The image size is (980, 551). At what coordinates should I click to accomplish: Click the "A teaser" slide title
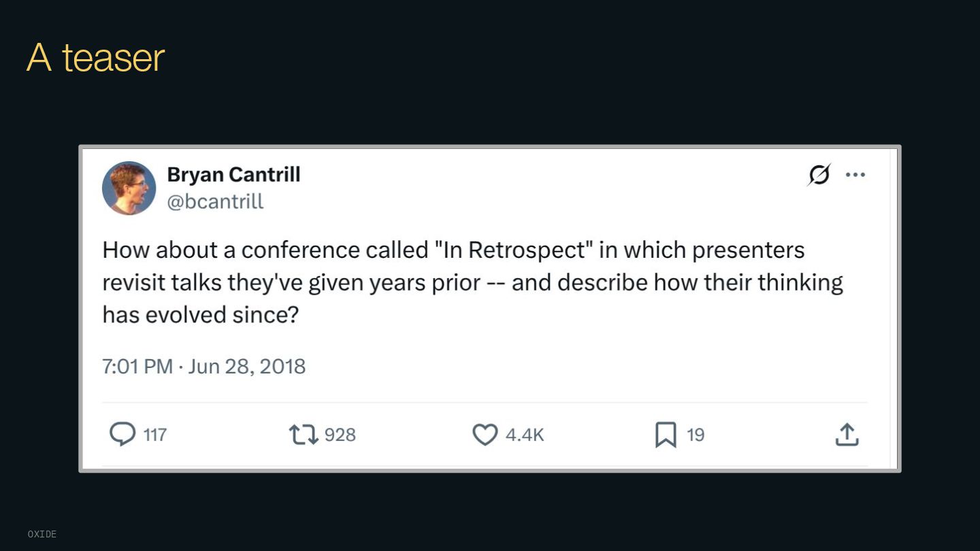[95, 58]
